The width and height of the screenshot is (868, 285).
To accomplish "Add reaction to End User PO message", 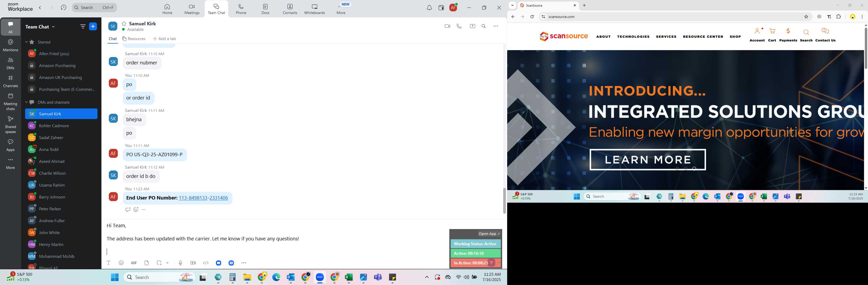I will (x=136, y=210).
